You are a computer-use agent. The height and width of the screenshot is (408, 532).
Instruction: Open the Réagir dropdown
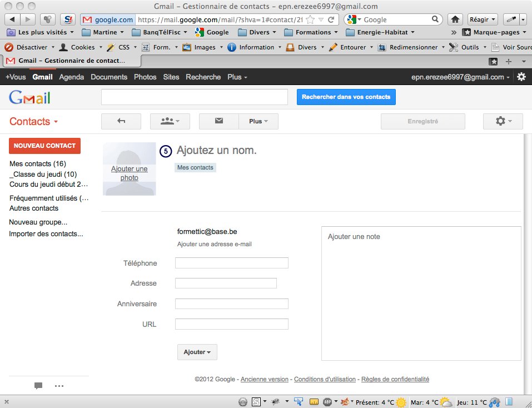pyautogui.click(x=483, y=19)
